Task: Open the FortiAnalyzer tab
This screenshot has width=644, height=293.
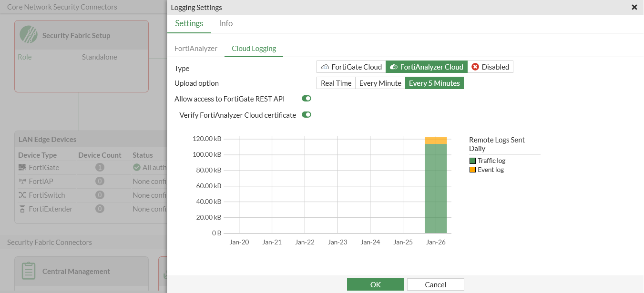Action: 195,48
